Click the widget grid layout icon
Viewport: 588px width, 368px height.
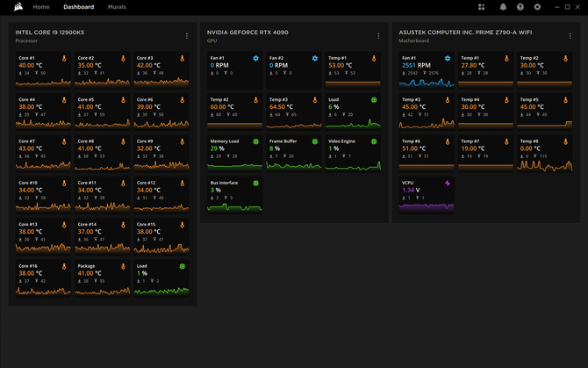click(x=481, y=7)
